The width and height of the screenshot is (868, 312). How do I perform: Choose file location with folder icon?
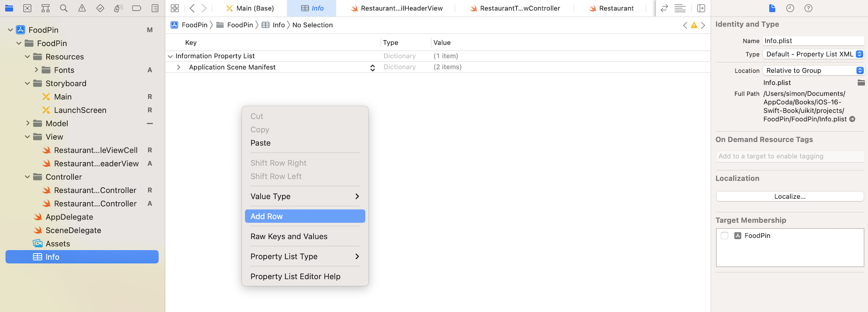[861, 83]
